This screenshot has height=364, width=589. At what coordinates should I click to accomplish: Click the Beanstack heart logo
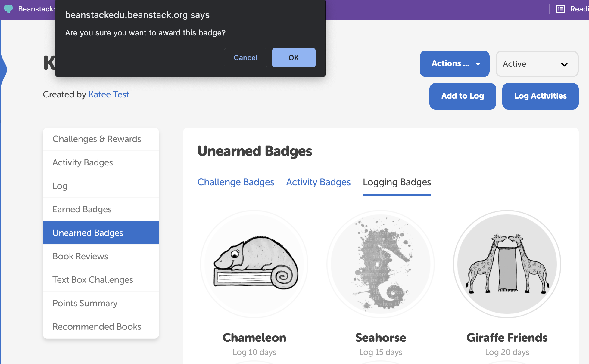pos(8,9)
